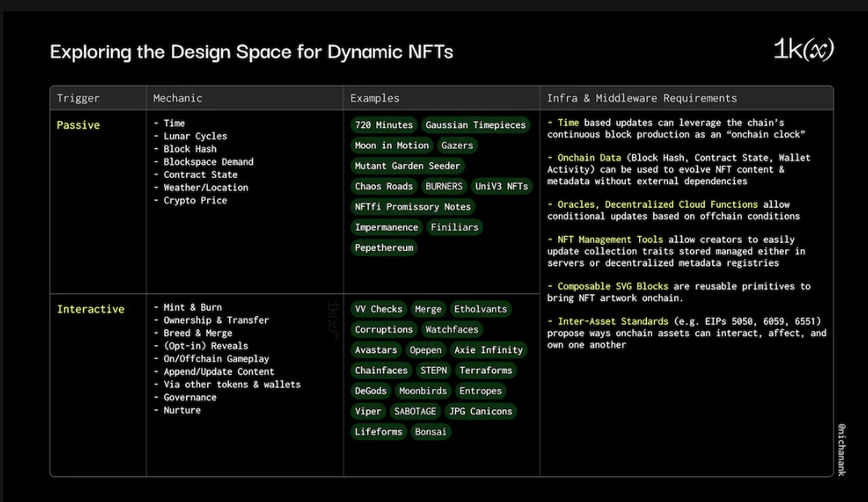868x502 pixels.
Task: Click the JPG Canicons tag
Action: 481,412
